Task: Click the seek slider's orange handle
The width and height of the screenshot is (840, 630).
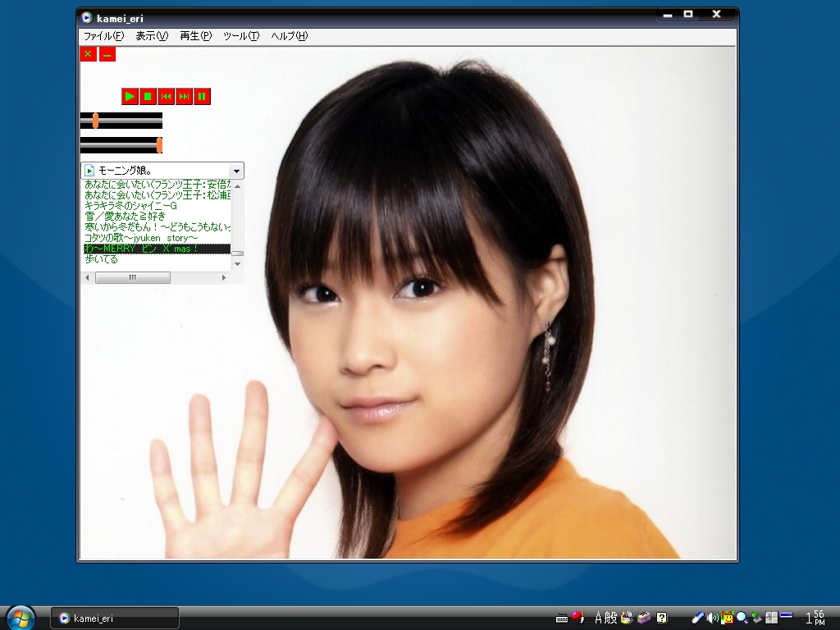Action: click(95, 121)
